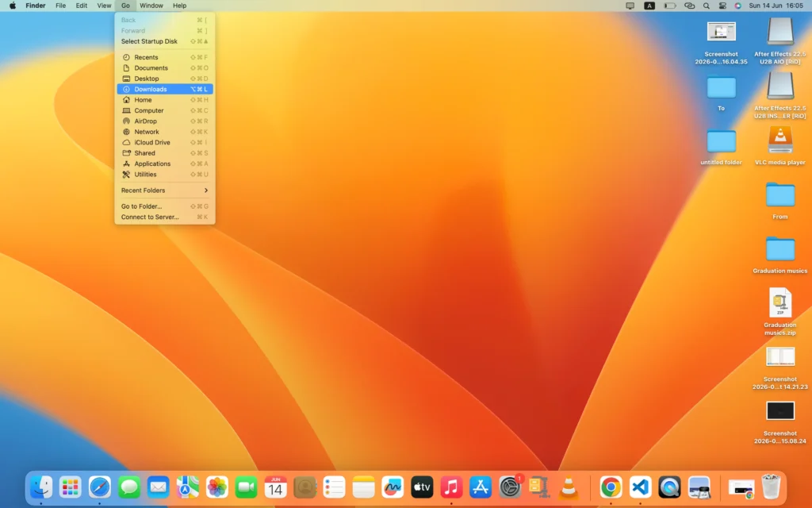
Task: Choose Home in the Go menu
Action: click(x=165, y=100)
